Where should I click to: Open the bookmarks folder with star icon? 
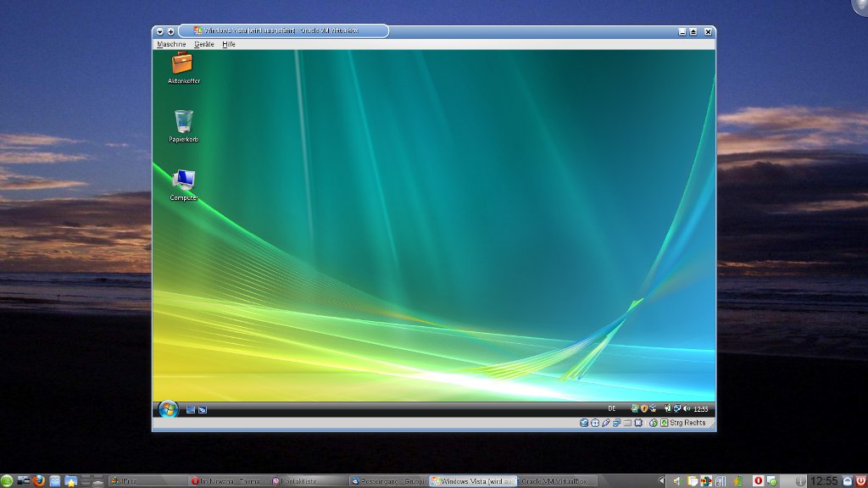click(71, 481)
